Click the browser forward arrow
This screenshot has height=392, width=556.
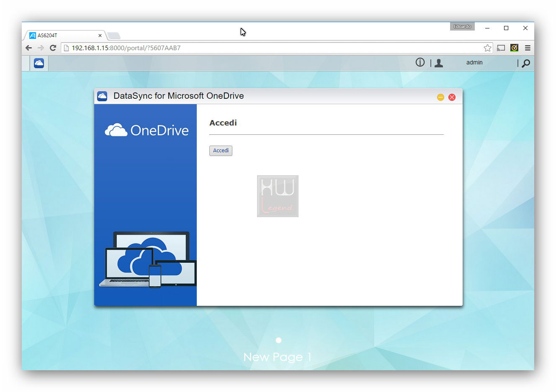point(41,48)
